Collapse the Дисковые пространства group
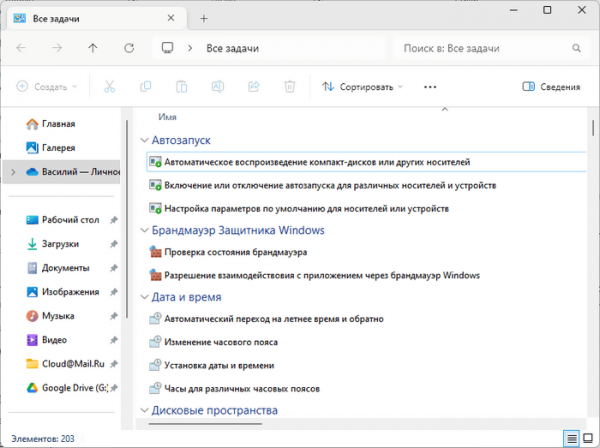This screenshot has width=600, height=448. [x=144, y=411]
